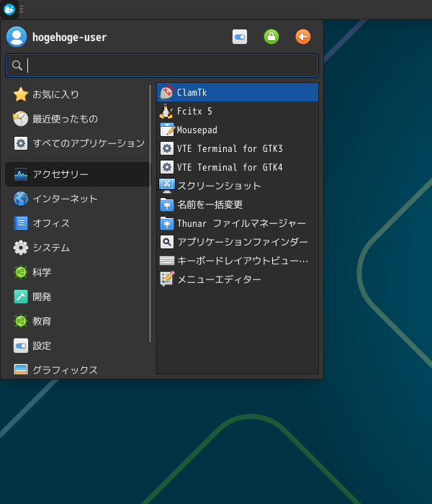This screenshot has height=504, width=432.
Task: Open the settings toggle icon in header
Action: coord(240,37)
